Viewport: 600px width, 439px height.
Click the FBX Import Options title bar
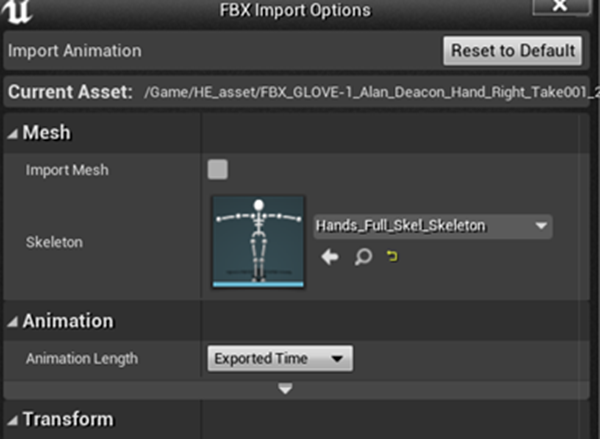[295, 10]
